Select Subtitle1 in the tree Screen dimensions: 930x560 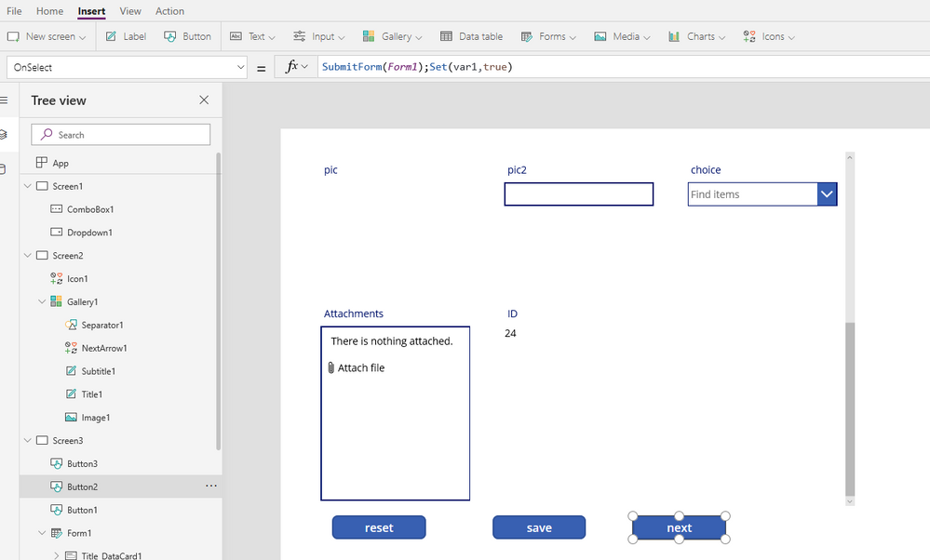[99, 371]
